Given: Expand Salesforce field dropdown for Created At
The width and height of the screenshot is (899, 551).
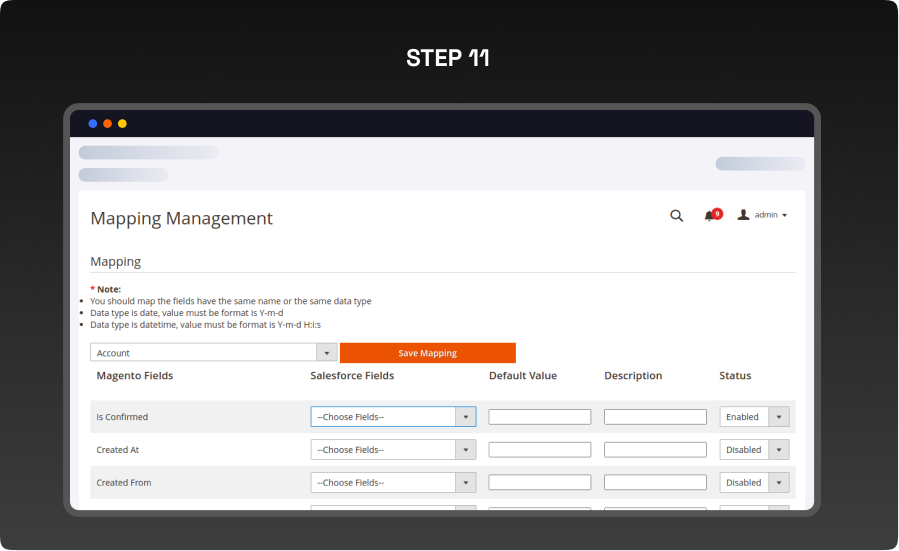Looking at the screenshot, I should click(x=393, y=450).
